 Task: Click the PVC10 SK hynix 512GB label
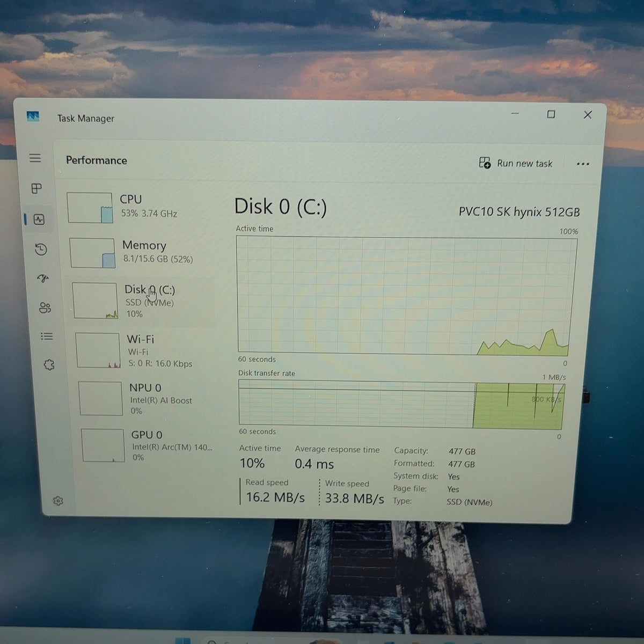[519, 212]
